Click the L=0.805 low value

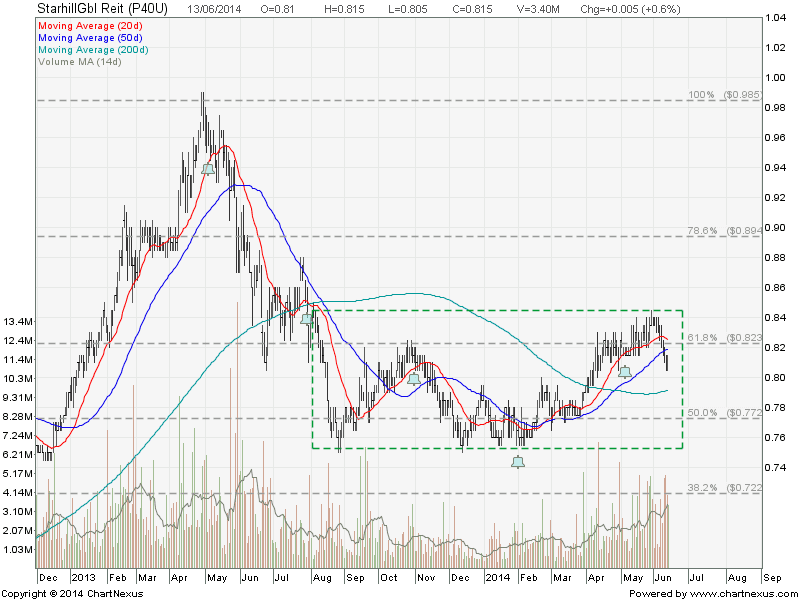pyautogui.click(x=407, y=9)
